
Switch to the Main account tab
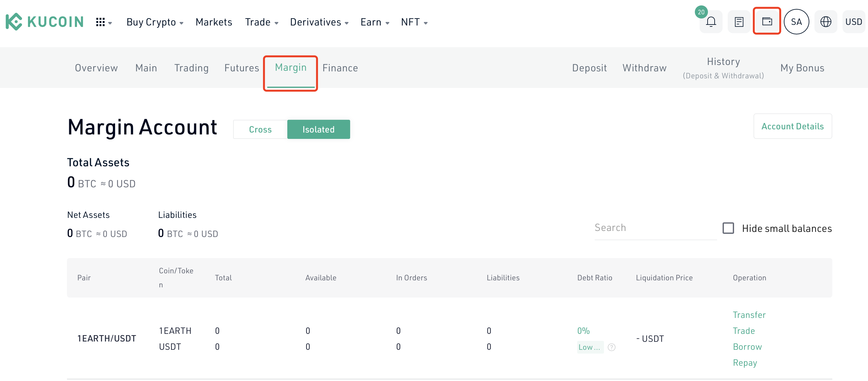[146, 68]
